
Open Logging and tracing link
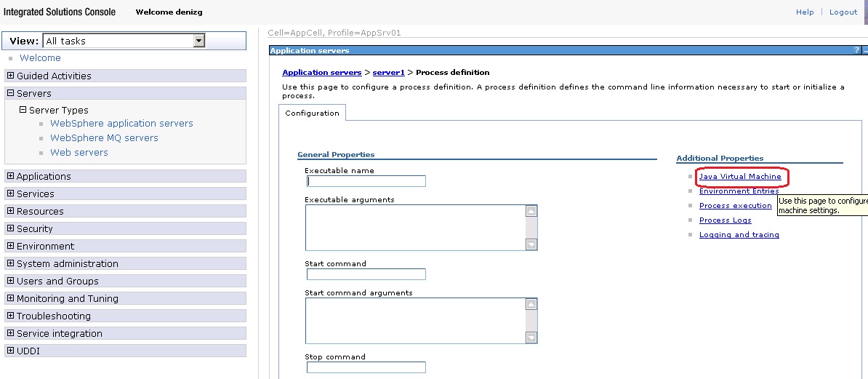coord(739,235)
